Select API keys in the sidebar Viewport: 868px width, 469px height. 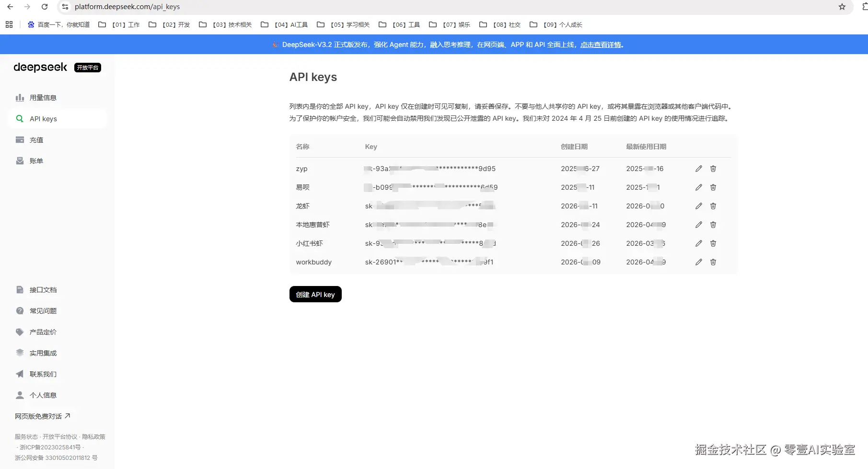click(x=57, y=119)
